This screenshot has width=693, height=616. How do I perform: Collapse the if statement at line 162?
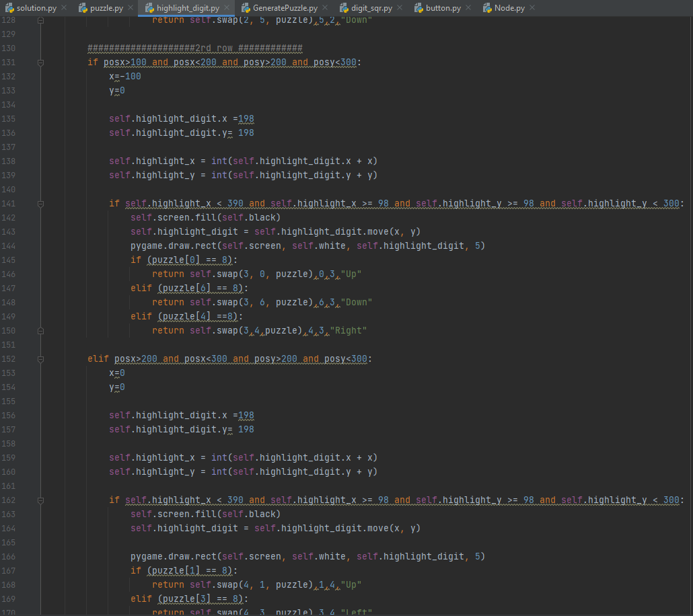40,500
